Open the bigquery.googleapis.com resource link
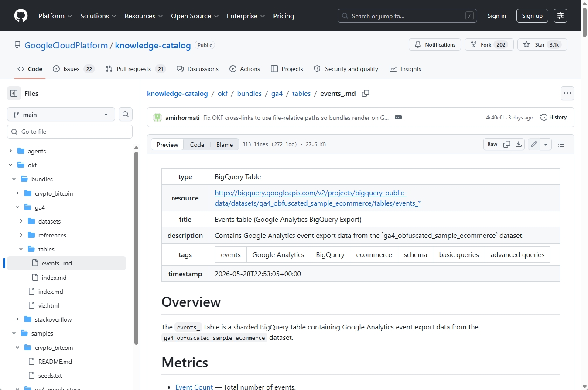 pyautogui.click(x=318, y=198)
